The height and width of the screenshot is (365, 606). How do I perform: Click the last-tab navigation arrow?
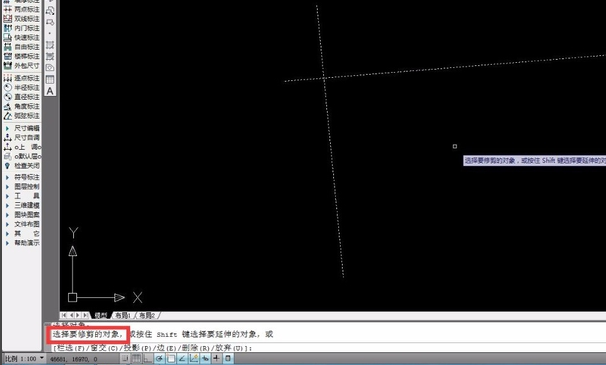pos(85,316)
